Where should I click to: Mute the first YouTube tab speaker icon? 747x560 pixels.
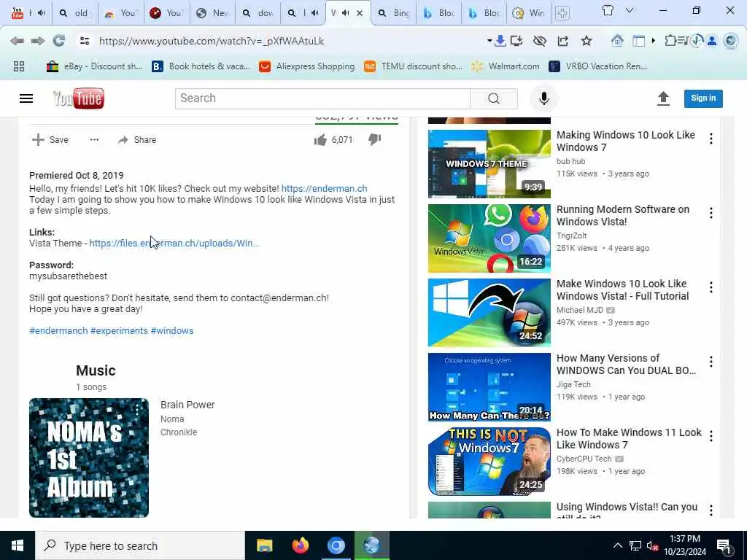[x=41, y=13]
